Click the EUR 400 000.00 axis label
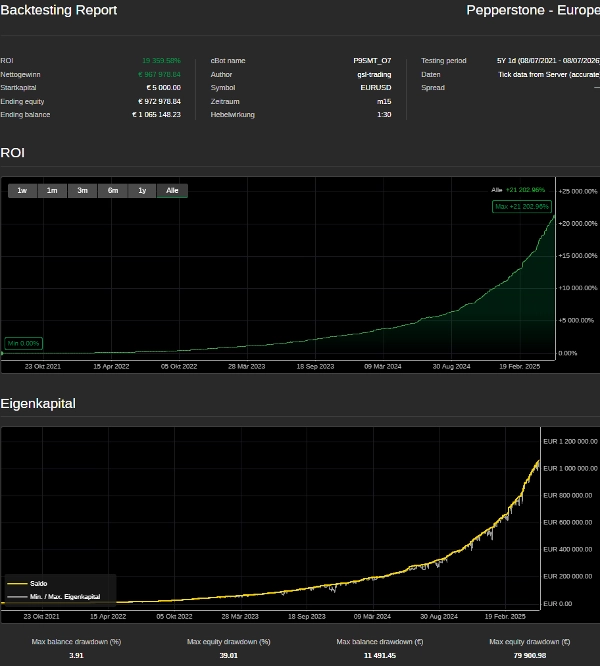 click(568, 550)
